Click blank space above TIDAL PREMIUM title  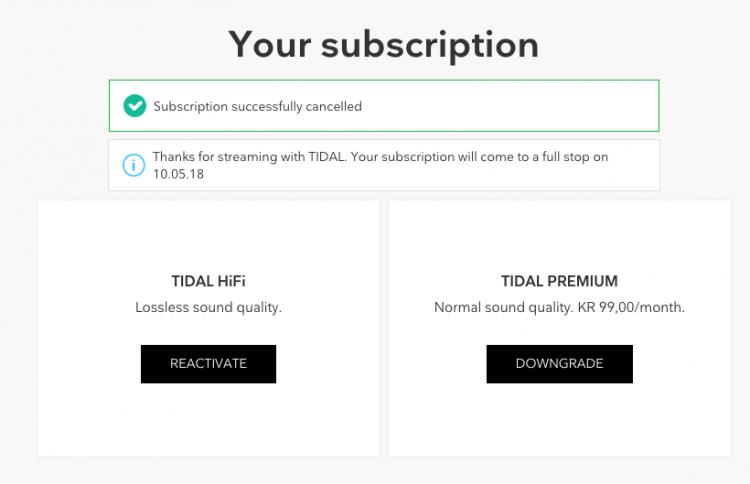pos(559,235)
